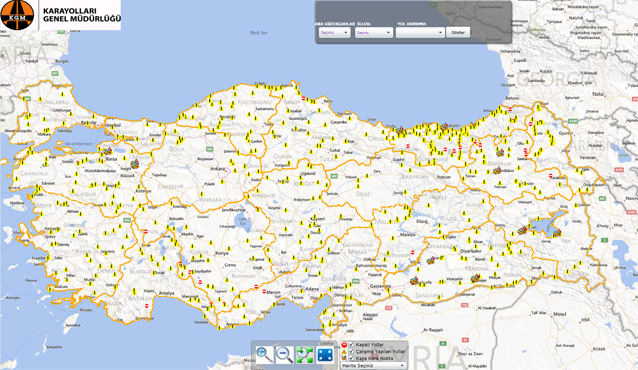
Task: Click the accident marker west of Lake Van
Action: point(522,231)
